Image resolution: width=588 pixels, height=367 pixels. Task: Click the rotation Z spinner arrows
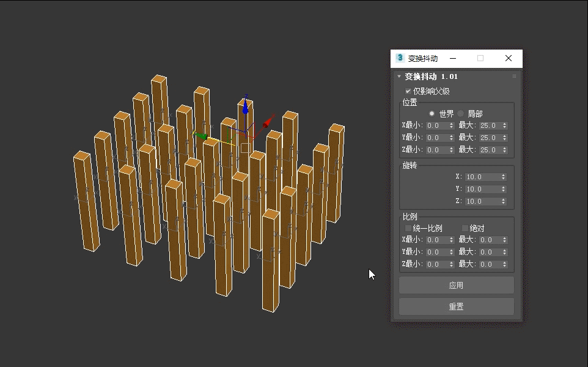click(x=504, y=201)
